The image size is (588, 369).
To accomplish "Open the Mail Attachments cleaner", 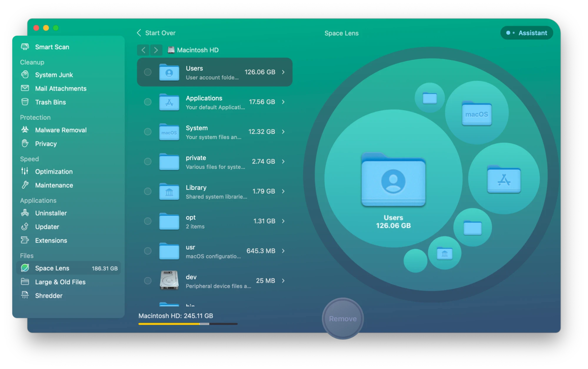I will pos(61,88).
